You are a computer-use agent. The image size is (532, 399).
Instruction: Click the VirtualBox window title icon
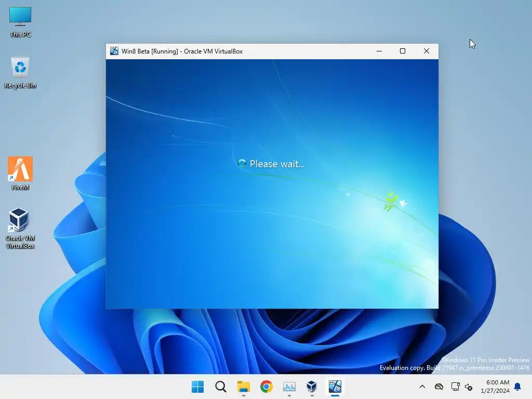coord(114,51)
